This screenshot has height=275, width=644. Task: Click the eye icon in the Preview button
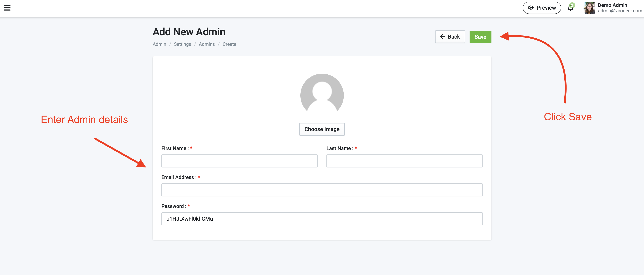click(x=531, y=8)
